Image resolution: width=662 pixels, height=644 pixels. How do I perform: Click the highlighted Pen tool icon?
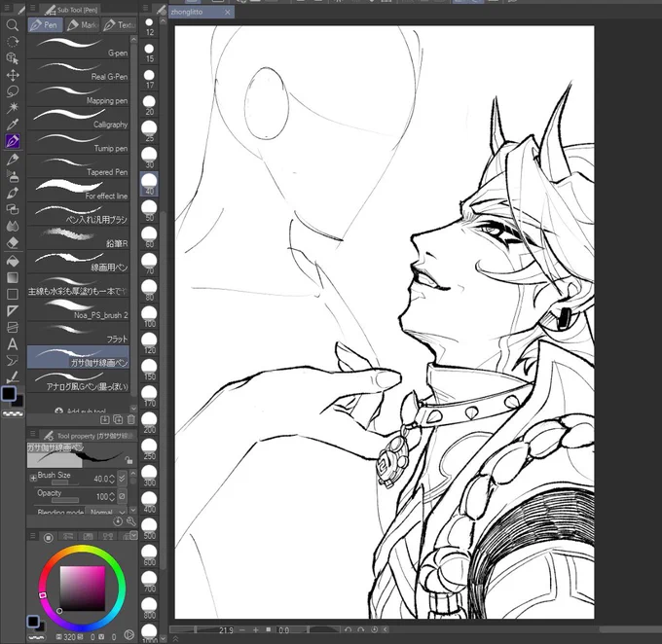[13, 141]
